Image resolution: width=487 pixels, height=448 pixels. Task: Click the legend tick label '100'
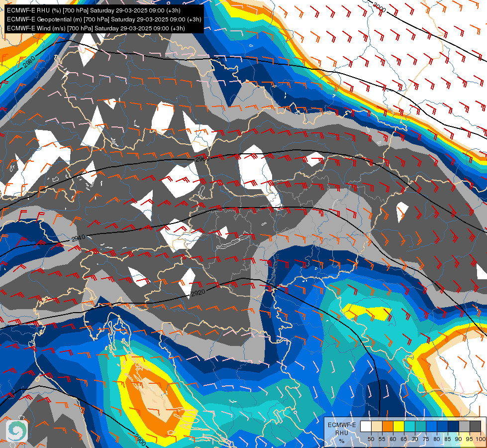pyautogui.click(x=480, y=439)
